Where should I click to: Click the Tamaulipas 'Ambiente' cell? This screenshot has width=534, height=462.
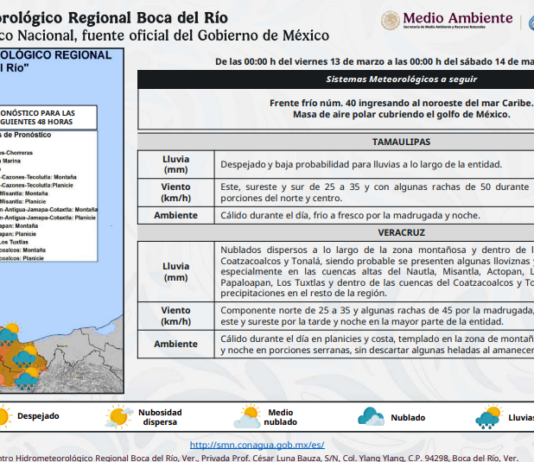(176, 215)
